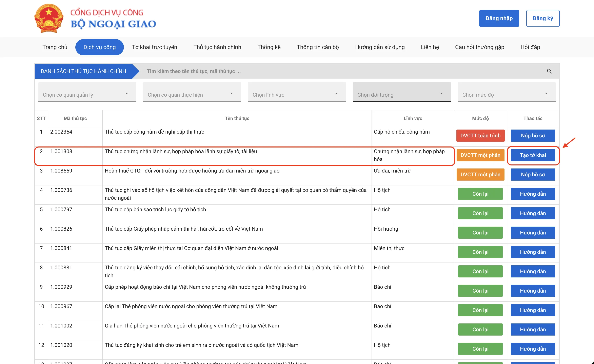Go to Trang chủ menu item
The width and height of the screenshot is (594, 364).
(x=55, y=47)
